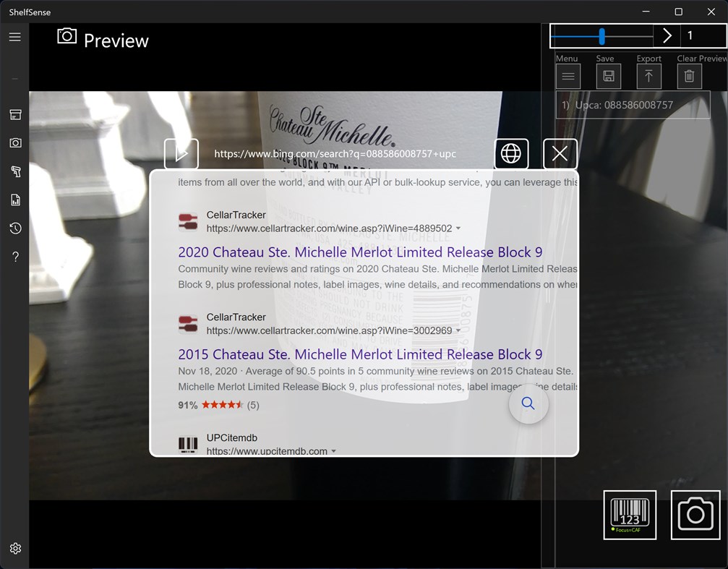Open the barcode scanner tool in the sidebar
The height and width of the screenshot is (569, 728).
[x=15, y=171]
